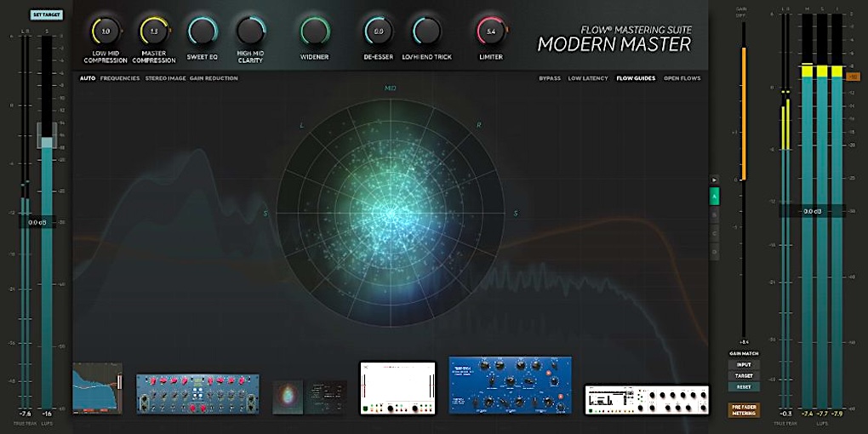Select snapshot D

point(715,253)
